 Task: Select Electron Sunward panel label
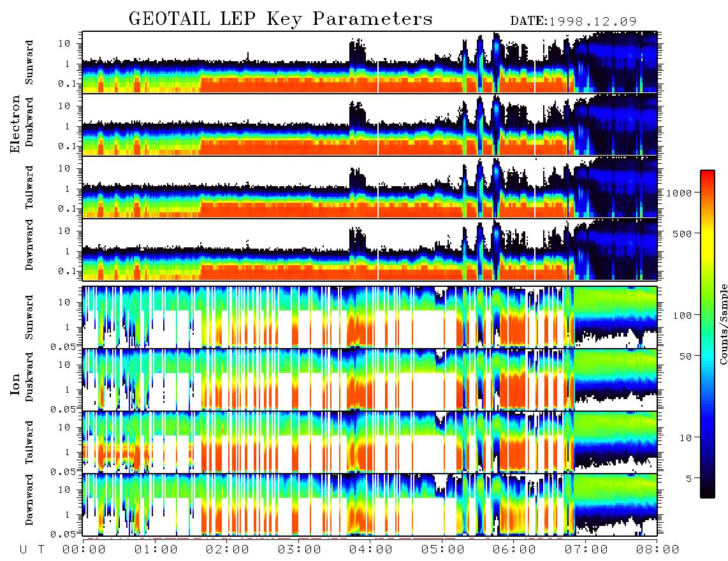click(x=29, y=62)
